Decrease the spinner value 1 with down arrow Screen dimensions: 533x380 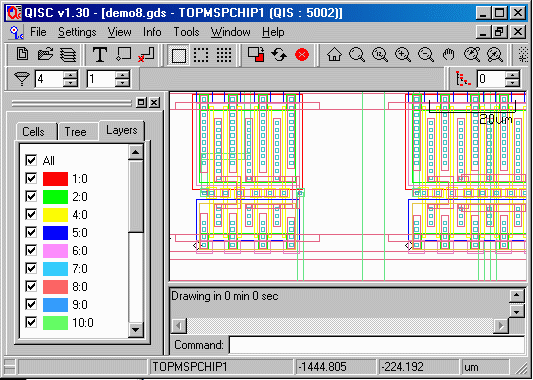pyautogui.click(x=122, y=83)
